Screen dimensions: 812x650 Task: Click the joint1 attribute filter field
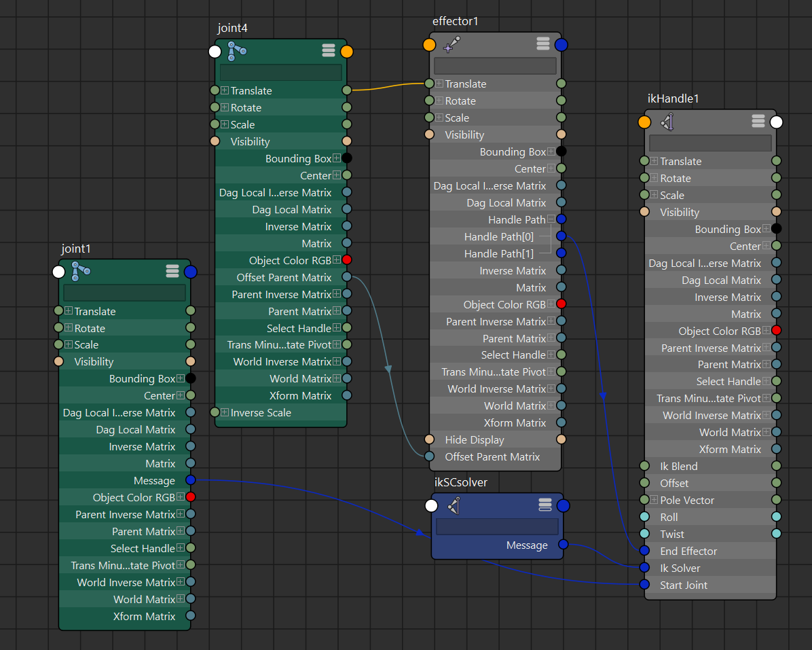[124, 293]
